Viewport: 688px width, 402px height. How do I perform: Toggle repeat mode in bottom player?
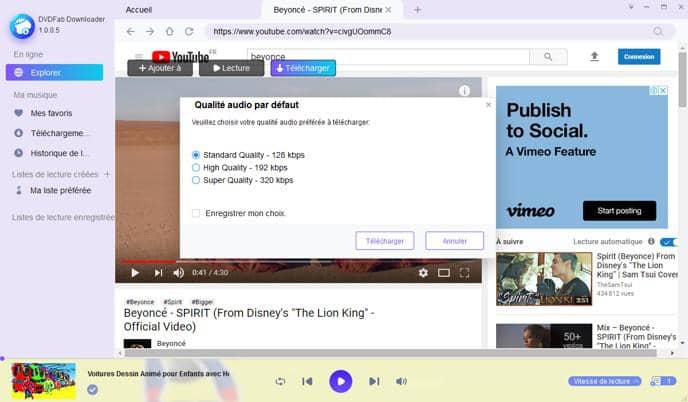280,381
